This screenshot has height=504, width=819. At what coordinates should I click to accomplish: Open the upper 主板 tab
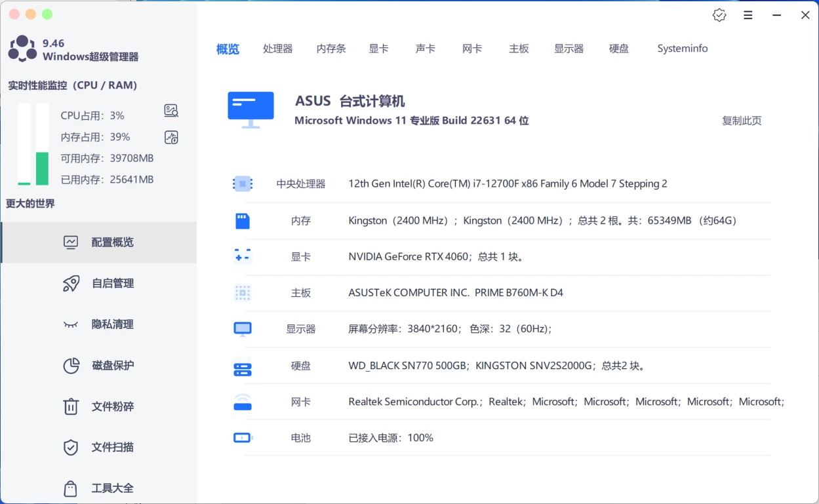pyautogui.click(x=519, y=48)
